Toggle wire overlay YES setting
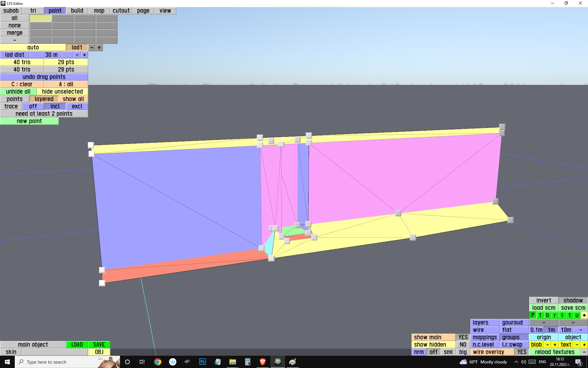 [x=522, y=352]
